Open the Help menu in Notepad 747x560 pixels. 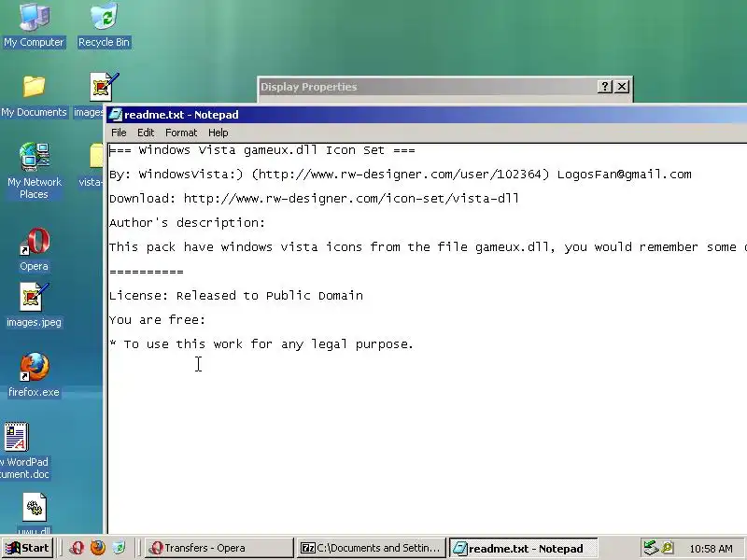pos(218,133)
